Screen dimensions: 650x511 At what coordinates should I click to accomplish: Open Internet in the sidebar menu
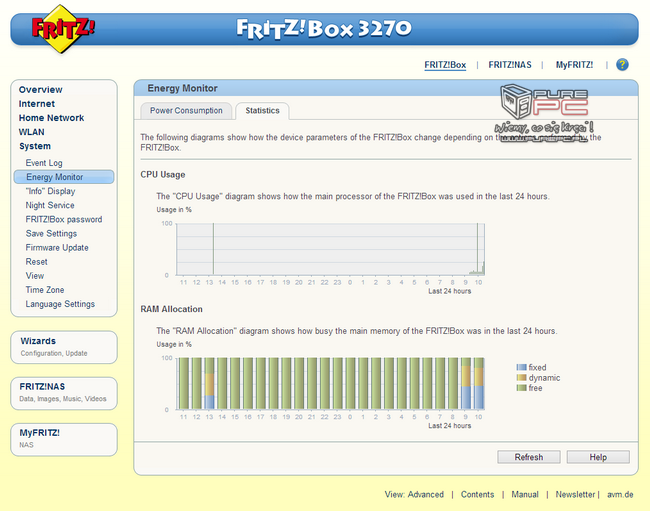click(x=36, y=104)
